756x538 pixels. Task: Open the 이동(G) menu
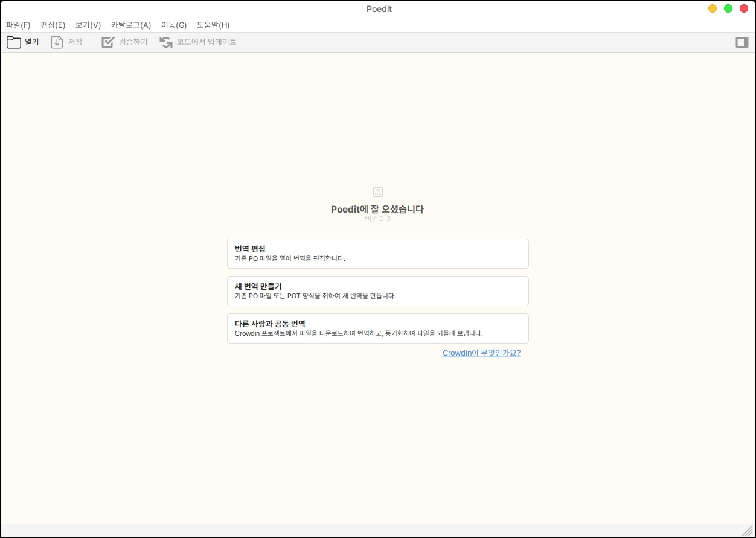pos(174,25)
